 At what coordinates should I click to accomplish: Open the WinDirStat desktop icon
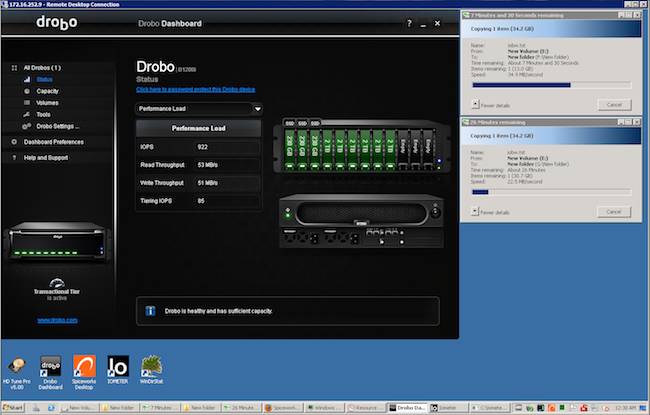pos(151,370)
